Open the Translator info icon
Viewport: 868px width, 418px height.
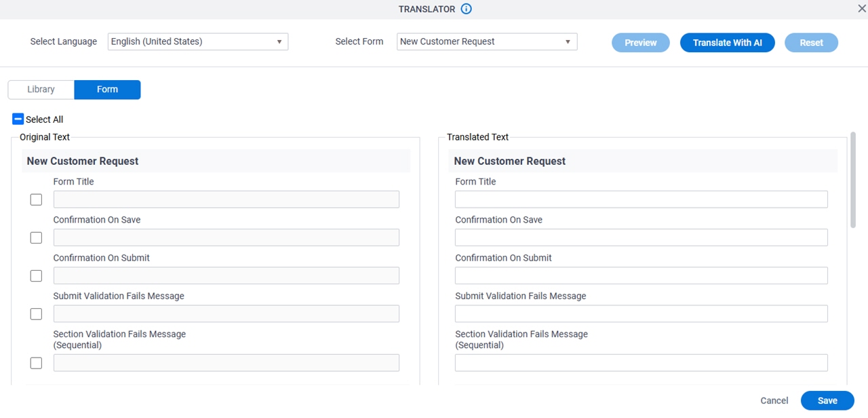[466, 9]
